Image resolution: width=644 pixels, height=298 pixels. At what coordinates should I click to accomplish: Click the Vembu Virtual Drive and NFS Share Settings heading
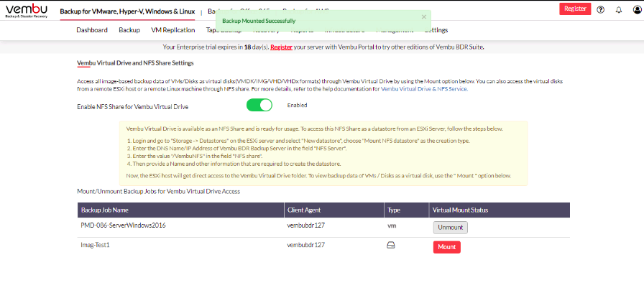tap(135, 63)
